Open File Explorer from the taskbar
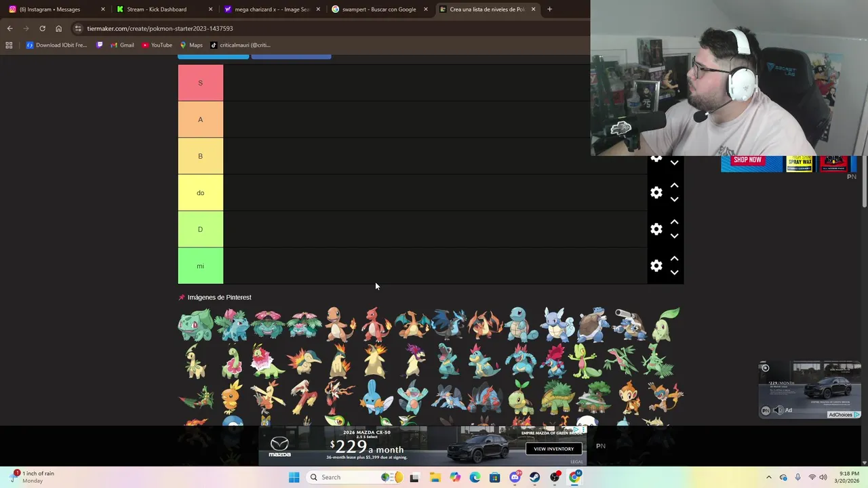The height and width of the screenshot is (488, 868). click(435, 477)
